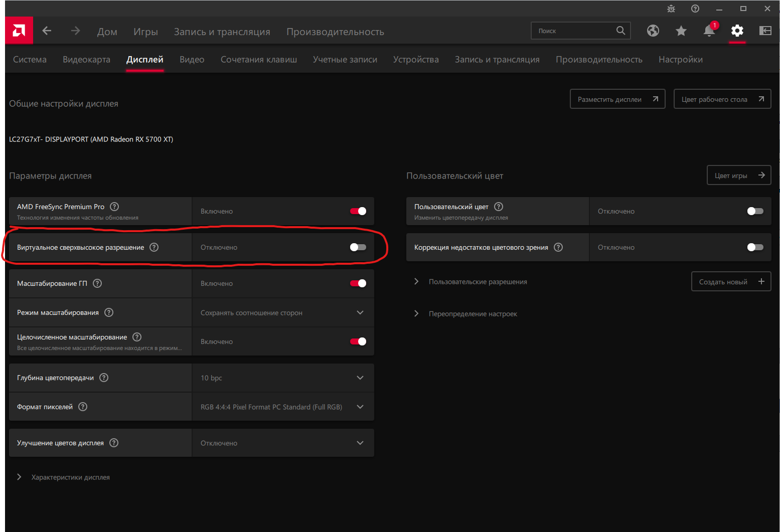Switch to the Настройки tab
The height and width of the screenshot is (532, 780).
point(681,60)
